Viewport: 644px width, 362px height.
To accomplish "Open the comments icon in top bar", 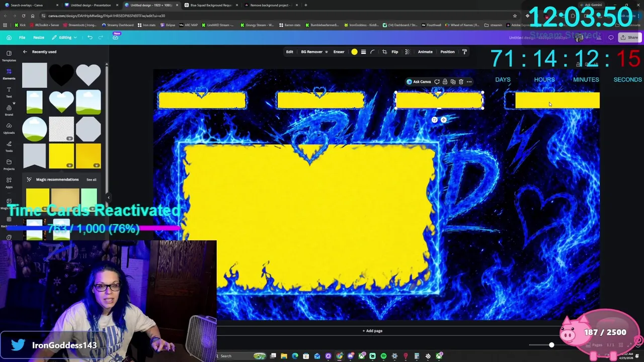I will coord(611,37).
